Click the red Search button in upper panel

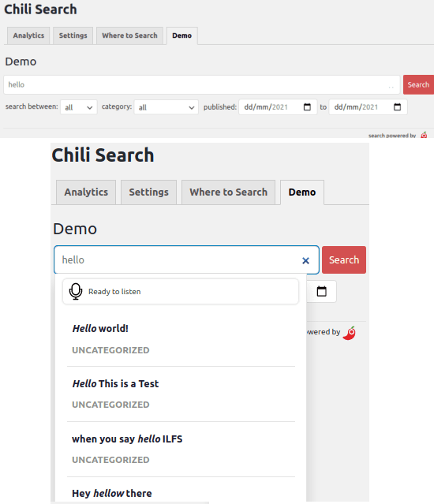[x=418, y=85]
